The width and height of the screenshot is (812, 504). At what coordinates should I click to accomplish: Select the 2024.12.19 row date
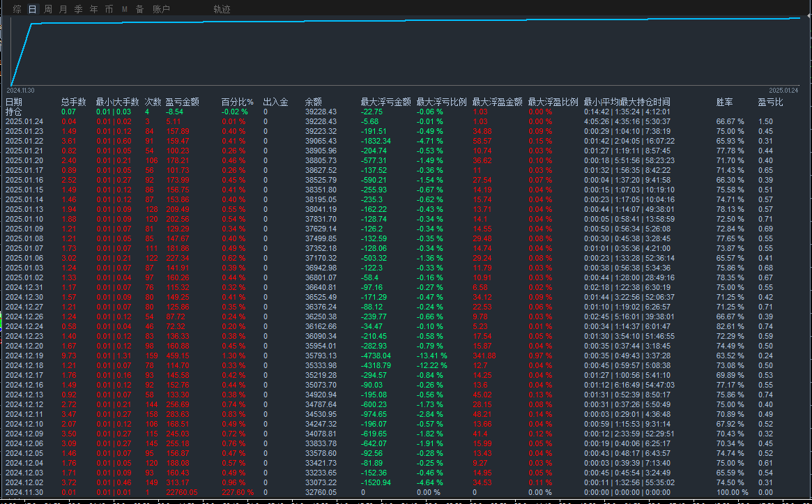24,356
